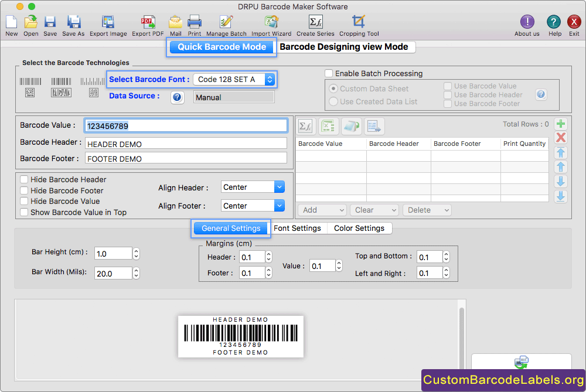The height and width of the screenshot is (392, 586).
Task: Open the Font Settings tab
Action: pyautogui.click(x=297, y=229)
